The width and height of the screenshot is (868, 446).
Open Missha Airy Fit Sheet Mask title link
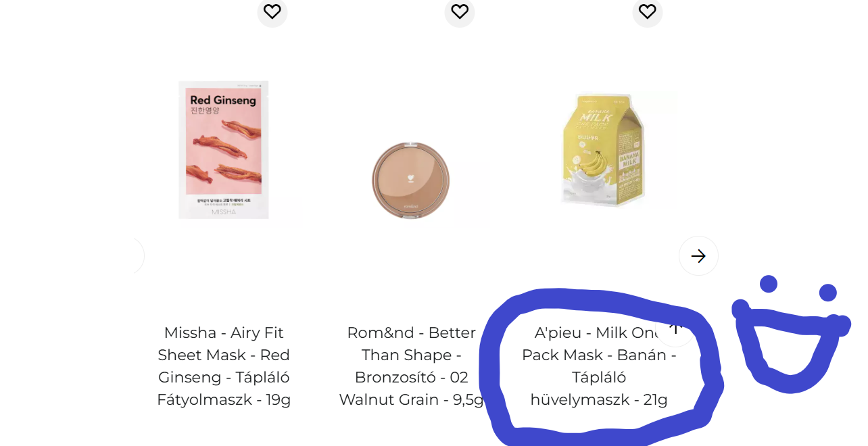(224, 366)
